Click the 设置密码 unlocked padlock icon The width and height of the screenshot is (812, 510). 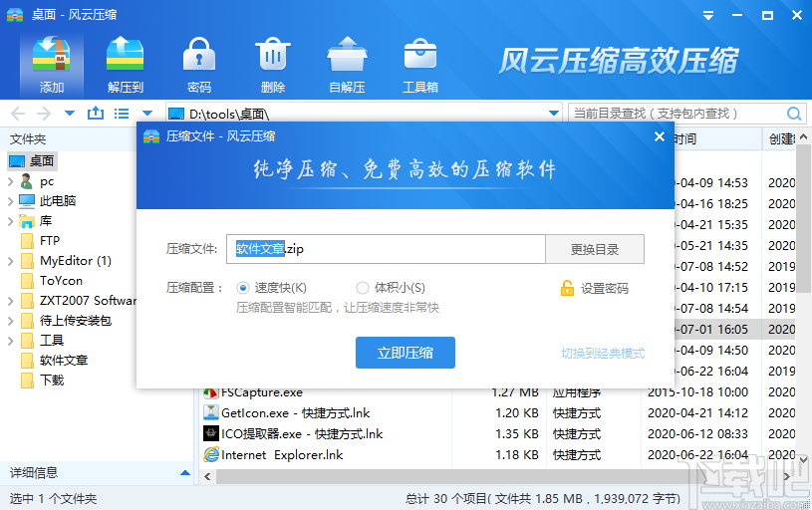click(567, 288)
